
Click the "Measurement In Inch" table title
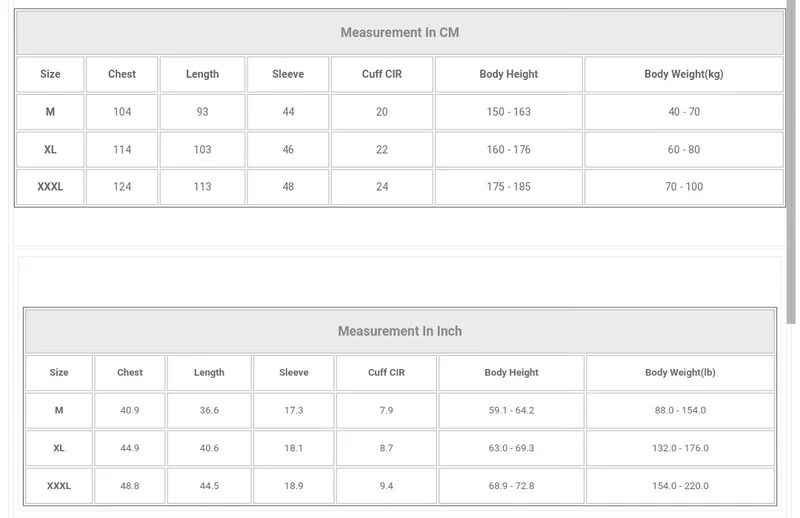pos(399,331)
